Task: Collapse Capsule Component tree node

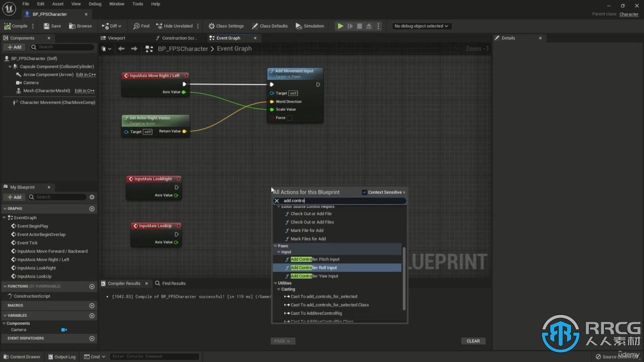Action: 10,66
